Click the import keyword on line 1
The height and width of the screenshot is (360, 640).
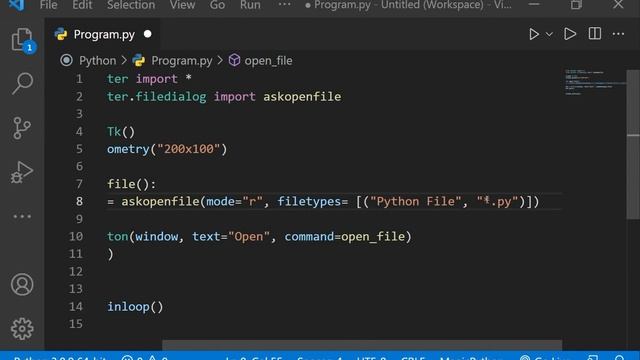[157, 79]
